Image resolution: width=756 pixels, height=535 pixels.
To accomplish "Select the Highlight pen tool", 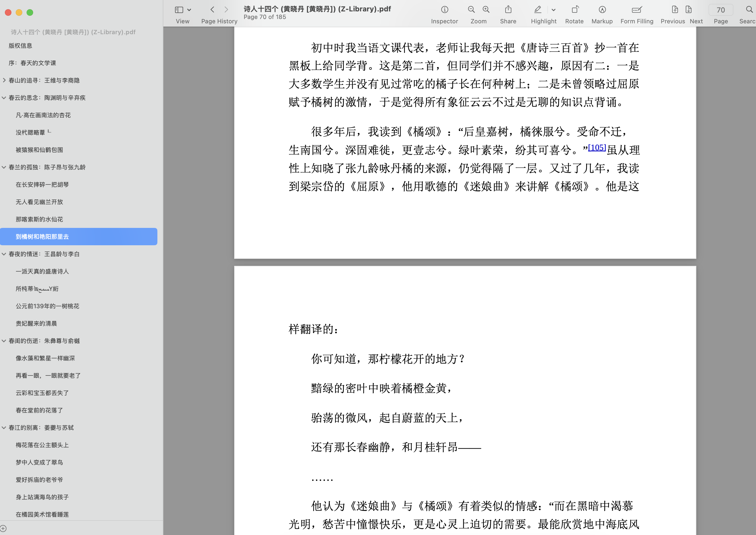I will (538, 10).
